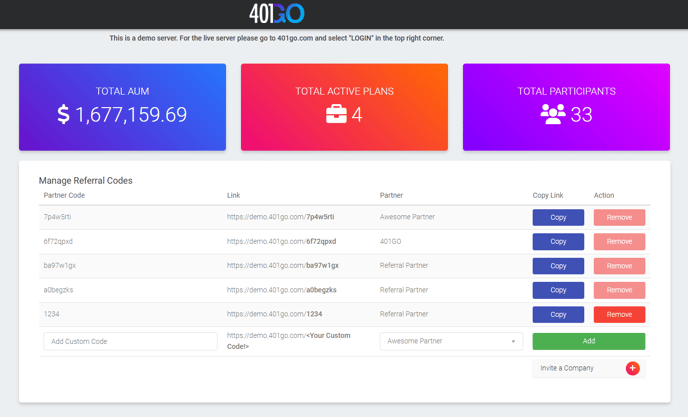688x417 pixels.
Task: Click the Invite a Company label
Action: pyautogui.click(x=567, y=368)
